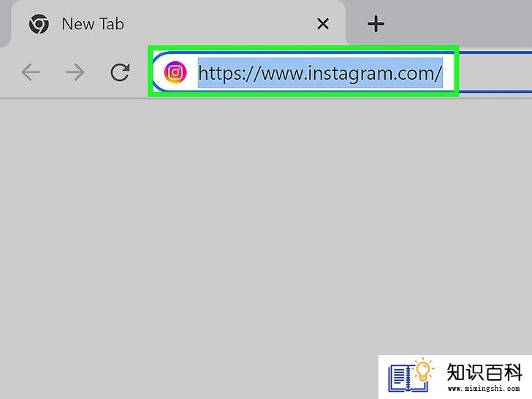The image size is (532, 399).
Task: Go back using the left arrow
Action: 31,72
